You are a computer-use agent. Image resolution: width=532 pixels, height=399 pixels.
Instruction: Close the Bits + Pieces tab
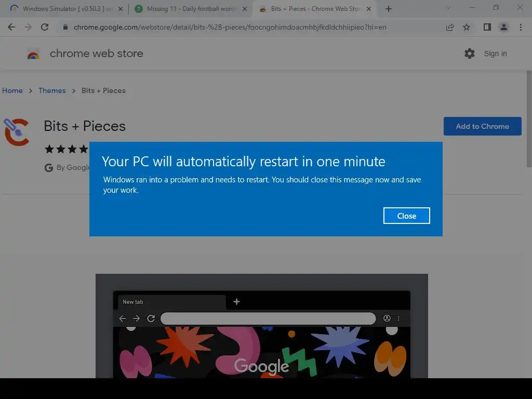369,9
